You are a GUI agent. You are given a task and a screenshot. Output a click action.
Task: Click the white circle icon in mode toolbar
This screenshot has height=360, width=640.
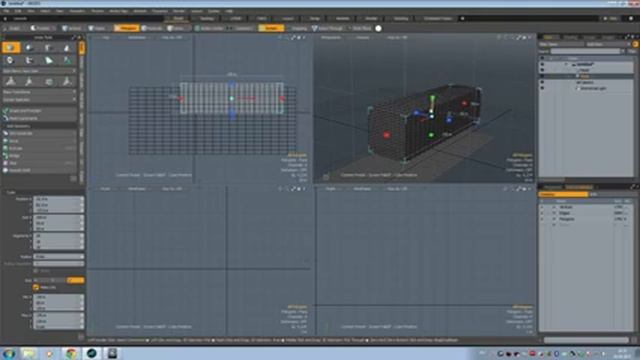click(378, 28)
